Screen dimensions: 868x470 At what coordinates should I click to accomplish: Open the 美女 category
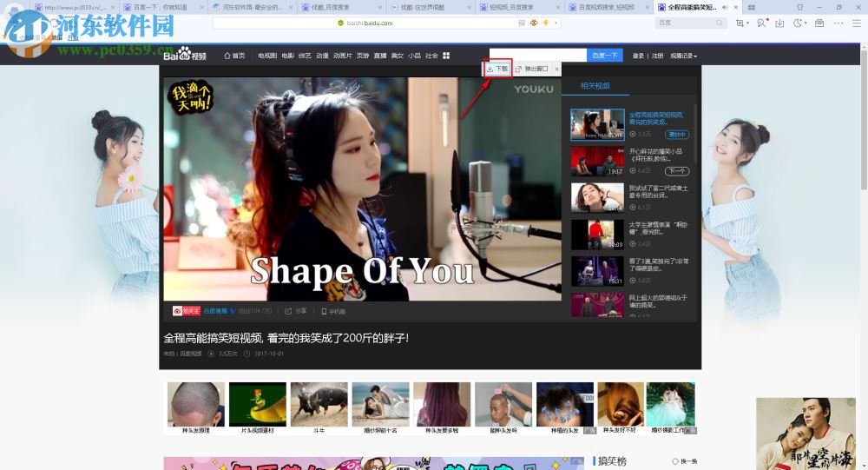[398, 56]
